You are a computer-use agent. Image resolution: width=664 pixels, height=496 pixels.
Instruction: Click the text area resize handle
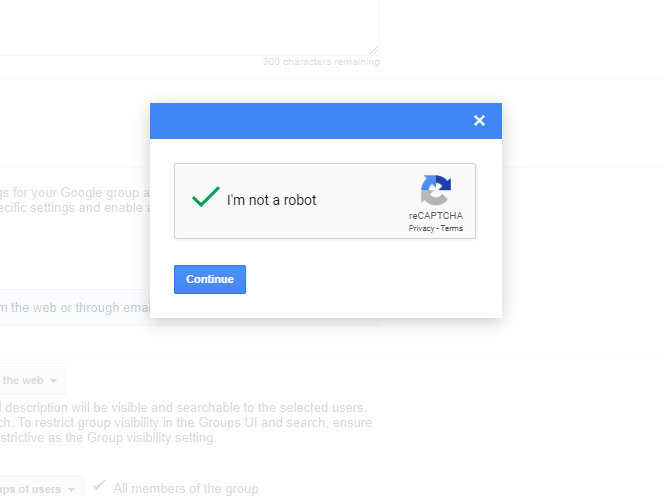click(x=374, y=50)
